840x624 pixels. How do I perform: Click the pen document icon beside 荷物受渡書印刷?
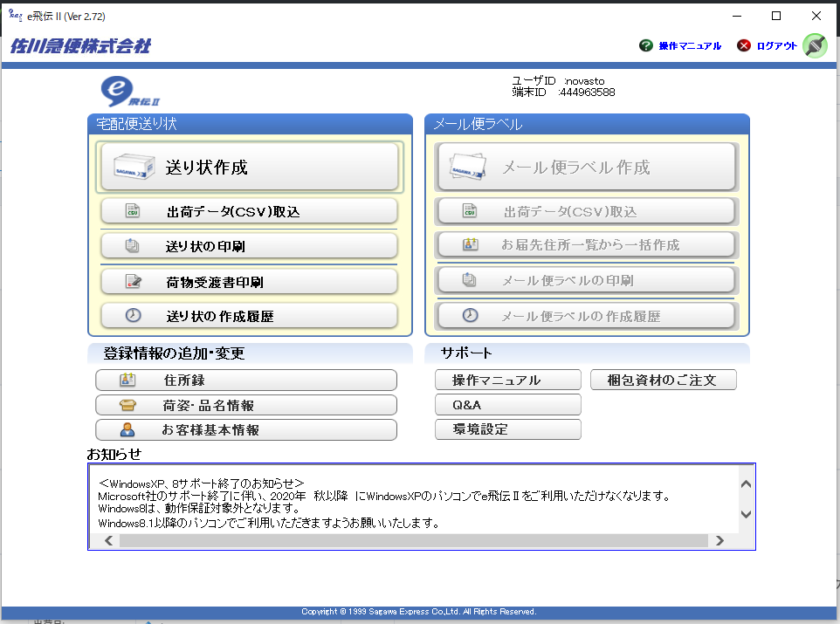tap(134, 281)
